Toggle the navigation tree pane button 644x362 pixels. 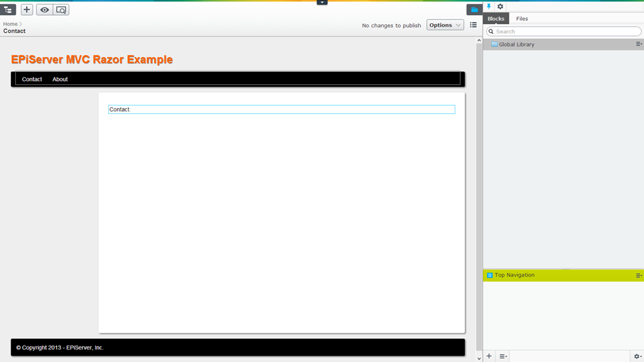pyautogui.click(x=8, y=9)
